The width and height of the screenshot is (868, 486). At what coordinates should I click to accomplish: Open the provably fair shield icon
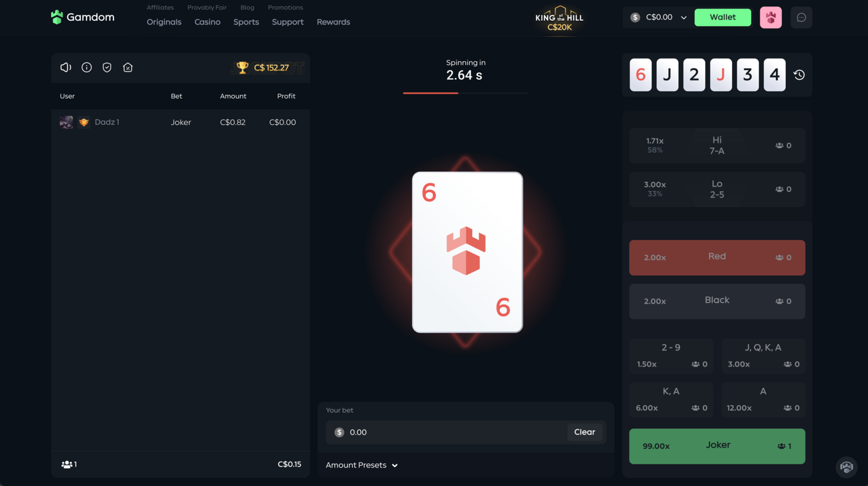tap(107, 68)
